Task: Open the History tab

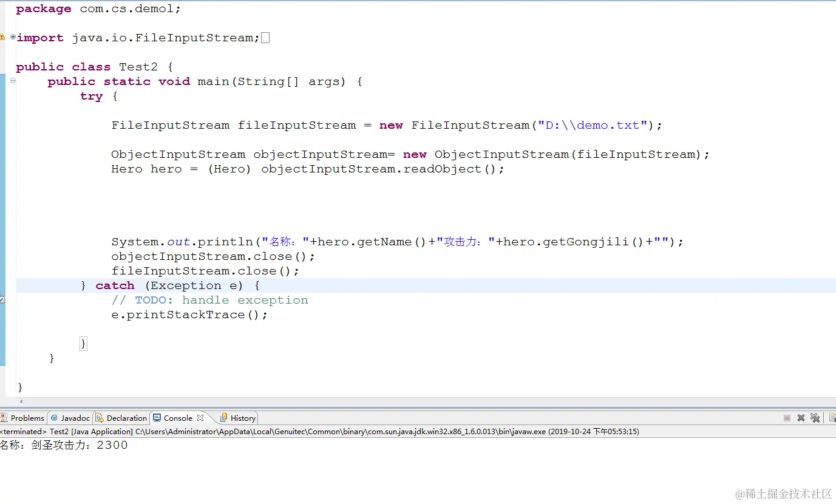Action: [x=238, y=418]
